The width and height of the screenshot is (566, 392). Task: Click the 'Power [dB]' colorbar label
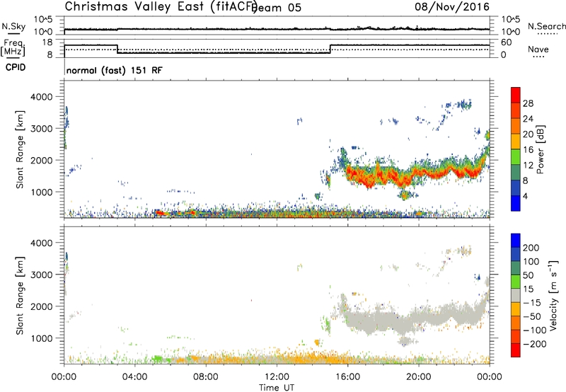(540, 149)
